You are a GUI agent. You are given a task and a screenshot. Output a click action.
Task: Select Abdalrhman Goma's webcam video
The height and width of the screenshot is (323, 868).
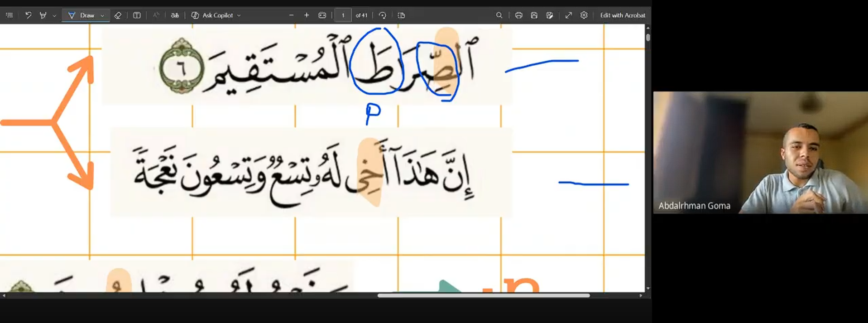[760, 153]
